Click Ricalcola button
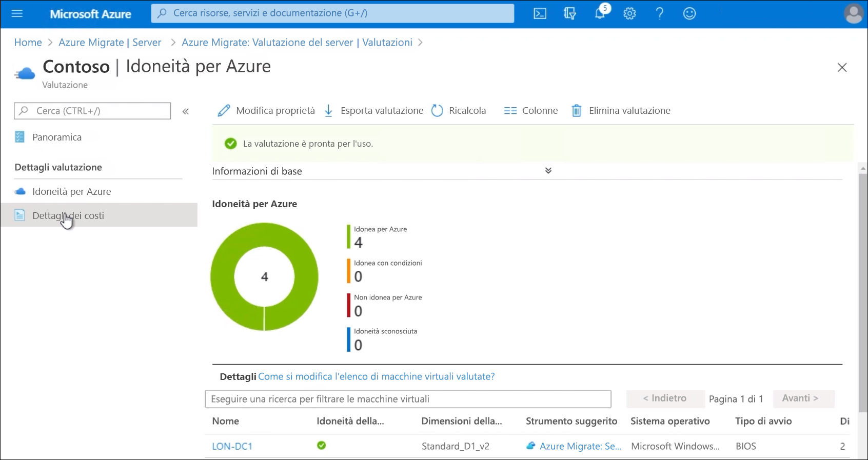Viewport: 868px width, 460px height. click(458, 111)
